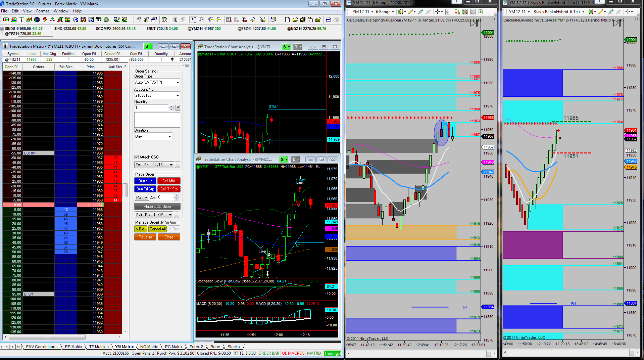
Task: Click the Amt input field
Action: pos(165,197)
